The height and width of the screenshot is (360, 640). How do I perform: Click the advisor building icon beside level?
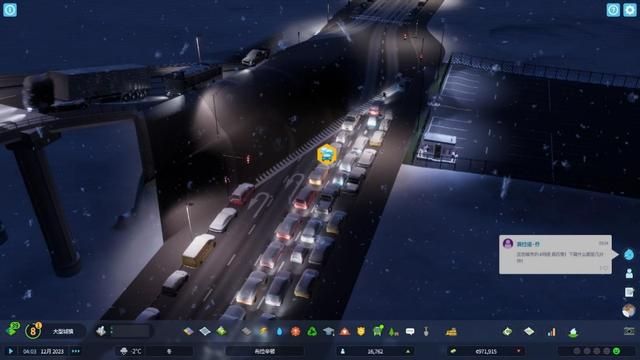coord(100,331)
